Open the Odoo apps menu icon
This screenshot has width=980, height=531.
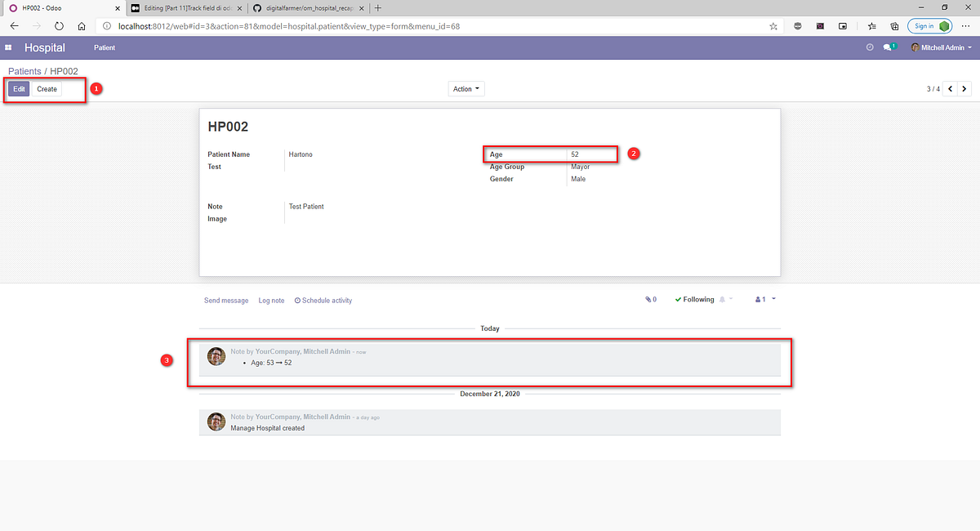9,47
